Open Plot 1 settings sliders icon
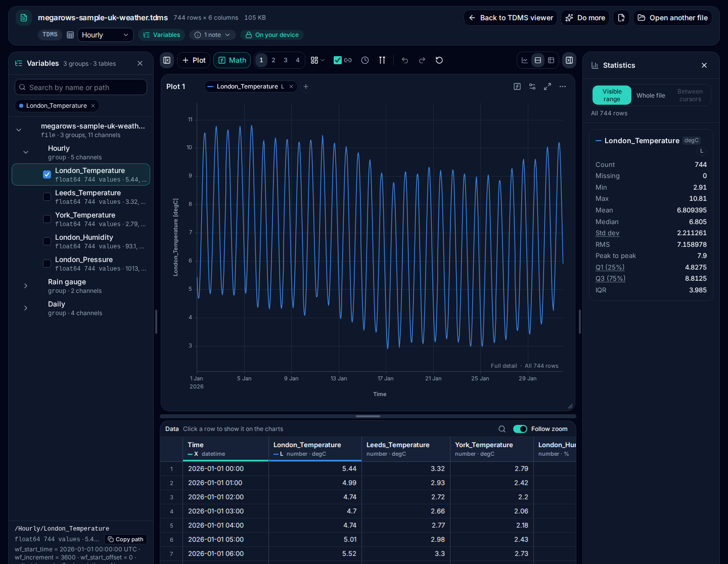The image size is (728, 564). (532, 86)
